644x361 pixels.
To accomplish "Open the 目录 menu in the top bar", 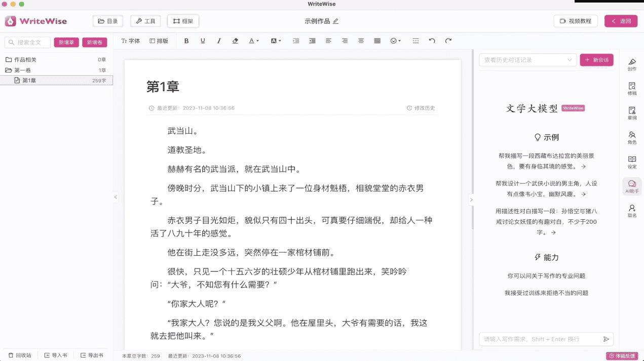I will click(107, 21).
